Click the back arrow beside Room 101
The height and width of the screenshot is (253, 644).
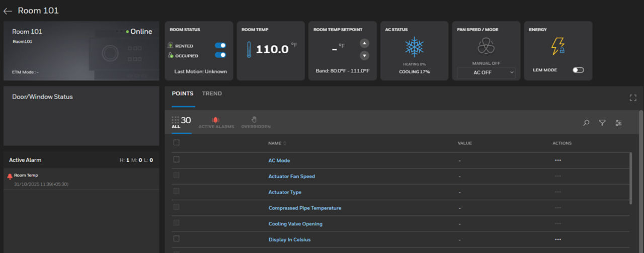coord(8,11)
